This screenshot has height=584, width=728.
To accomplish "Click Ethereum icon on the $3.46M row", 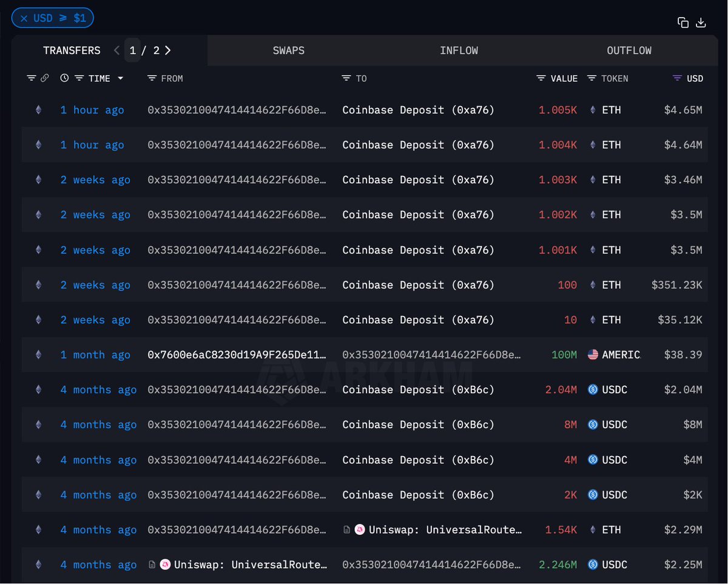I will [x=39, y=180].
